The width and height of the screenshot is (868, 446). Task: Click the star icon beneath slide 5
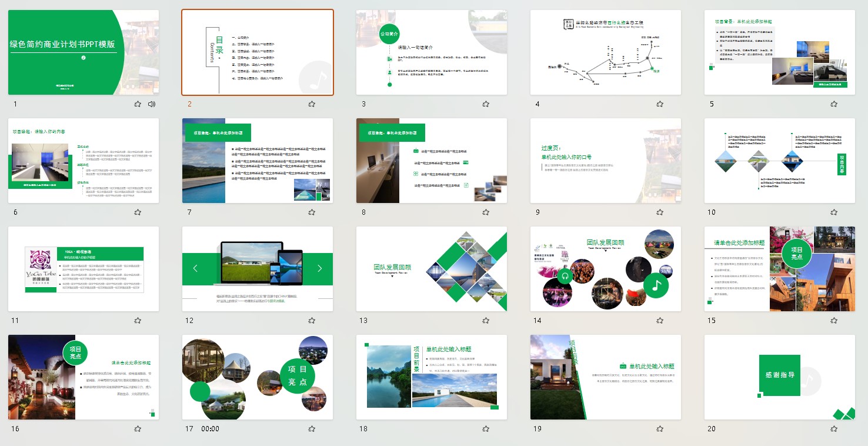[x=834, y=104]
